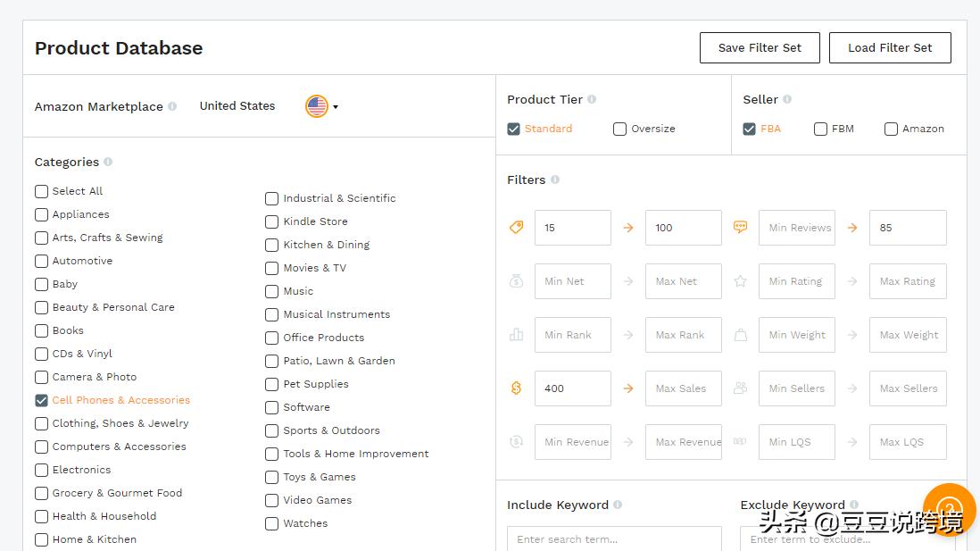980x551 pixels.
Task: Open the marketplace country flag dropdown
Action: (x=321, y=106)
